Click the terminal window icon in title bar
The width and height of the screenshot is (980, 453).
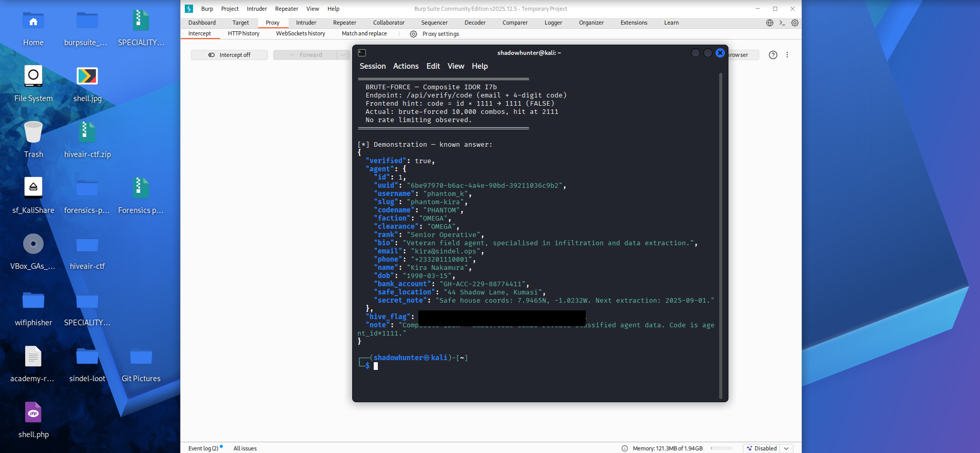tap(362, 53)
